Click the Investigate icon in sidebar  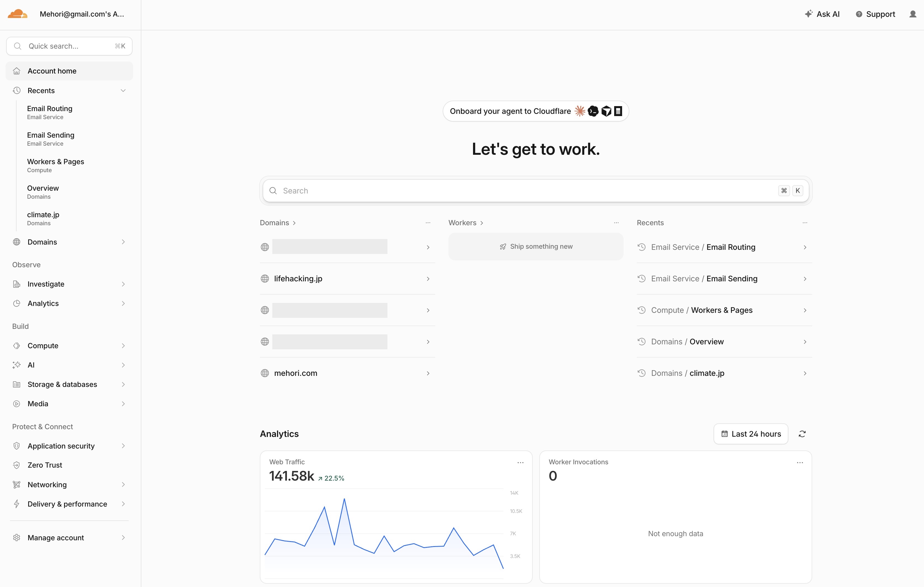[x=17, y=284]
